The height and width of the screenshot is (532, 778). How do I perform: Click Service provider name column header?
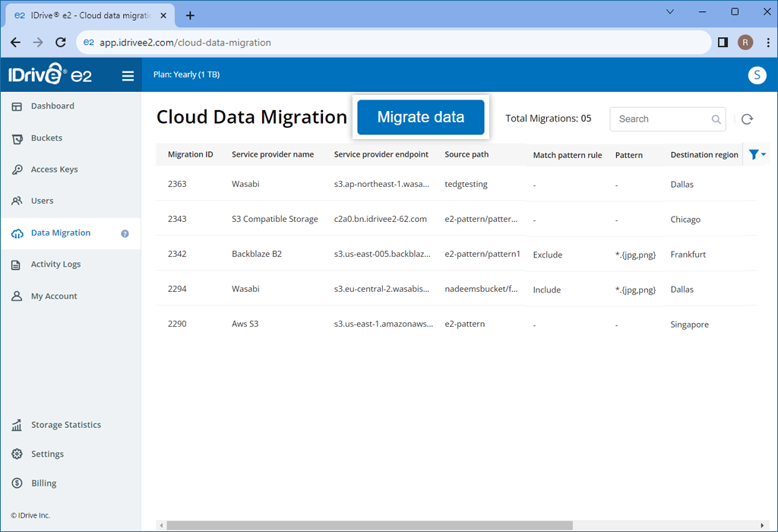273,154
